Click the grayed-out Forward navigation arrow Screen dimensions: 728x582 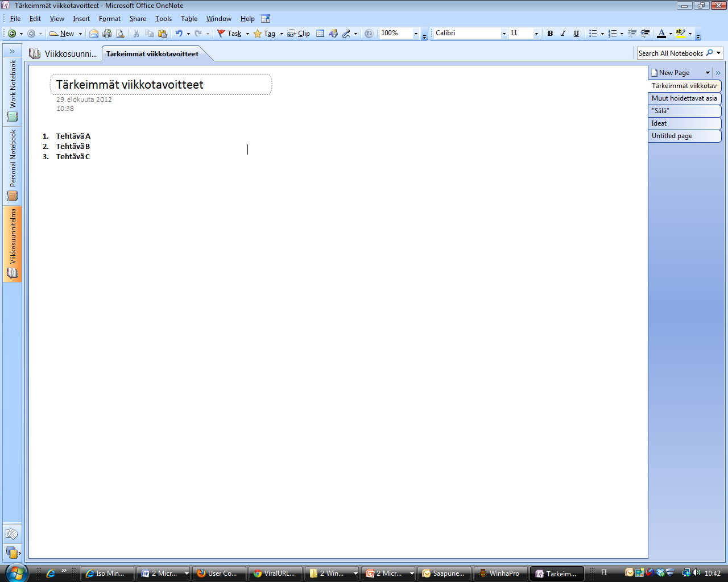coord(31,34)
